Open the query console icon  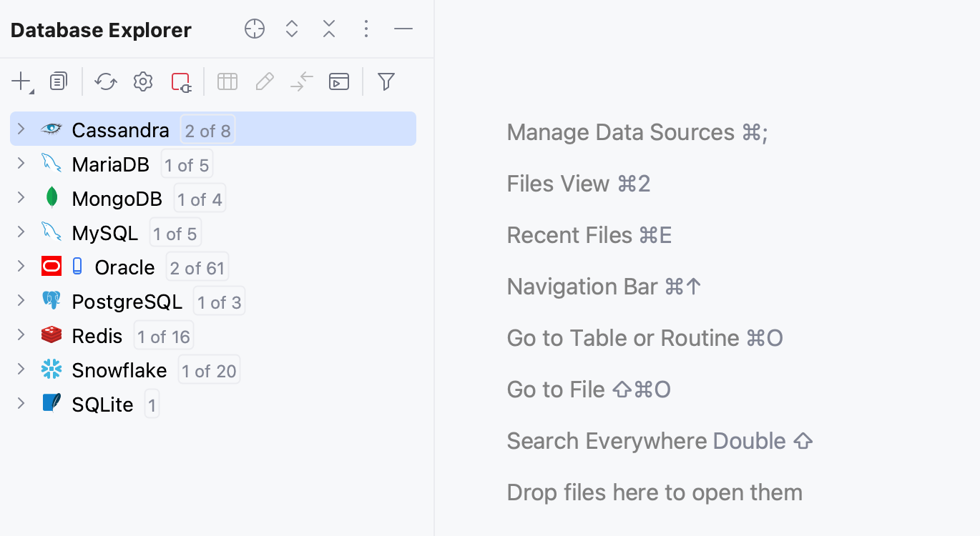[339, 81]
